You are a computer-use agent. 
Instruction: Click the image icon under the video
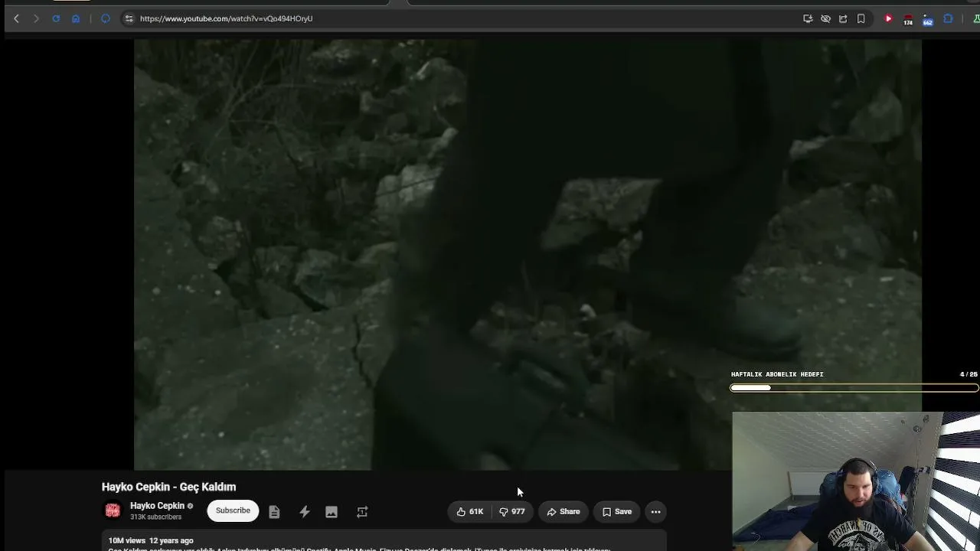pyautogui.click(x=332, y=512)
